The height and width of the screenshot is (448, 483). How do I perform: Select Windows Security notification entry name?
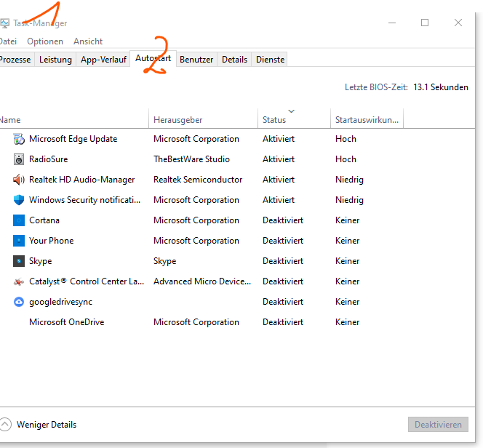[84, 200]
